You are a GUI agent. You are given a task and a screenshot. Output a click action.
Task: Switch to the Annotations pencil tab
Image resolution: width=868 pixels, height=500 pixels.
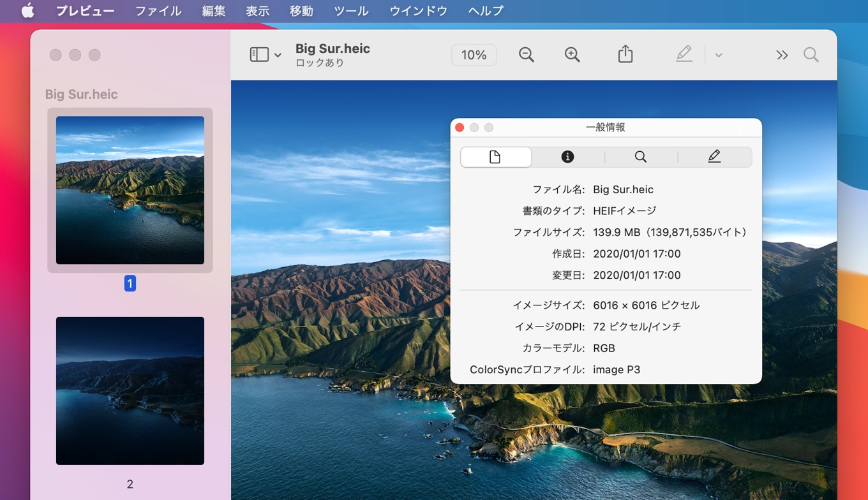(x=714, y=157)
